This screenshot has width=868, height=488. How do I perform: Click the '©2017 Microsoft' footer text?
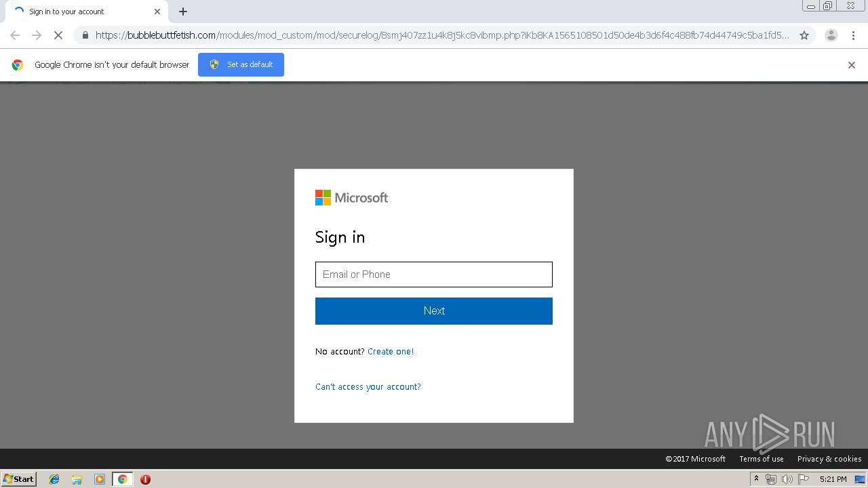(x=695, y=459)
